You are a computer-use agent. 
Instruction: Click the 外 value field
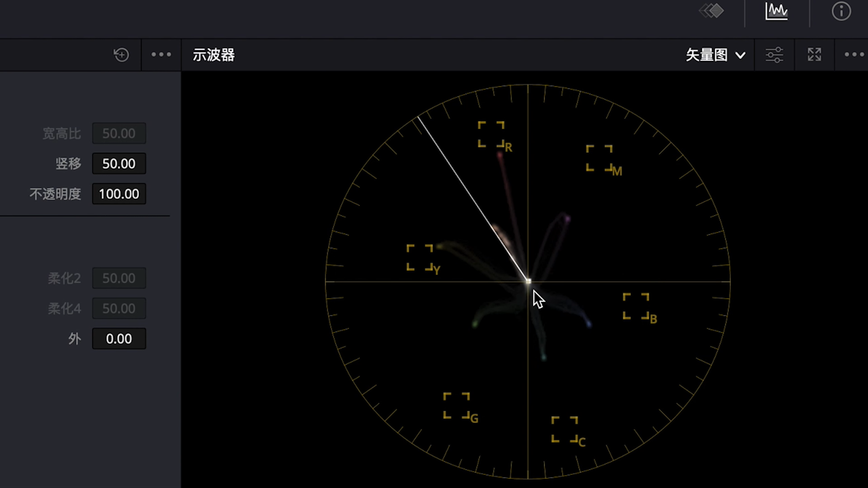point(119,339)
